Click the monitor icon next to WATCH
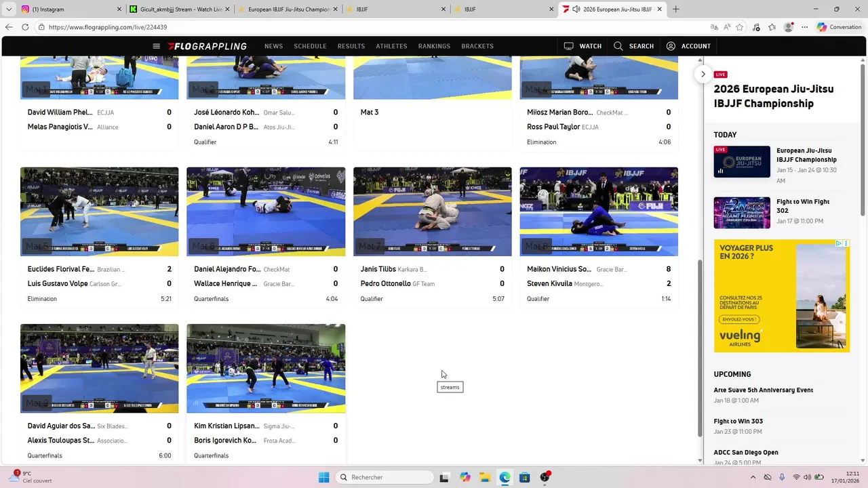The height and width of the screenshot is (488, 868). coord(569,46)
